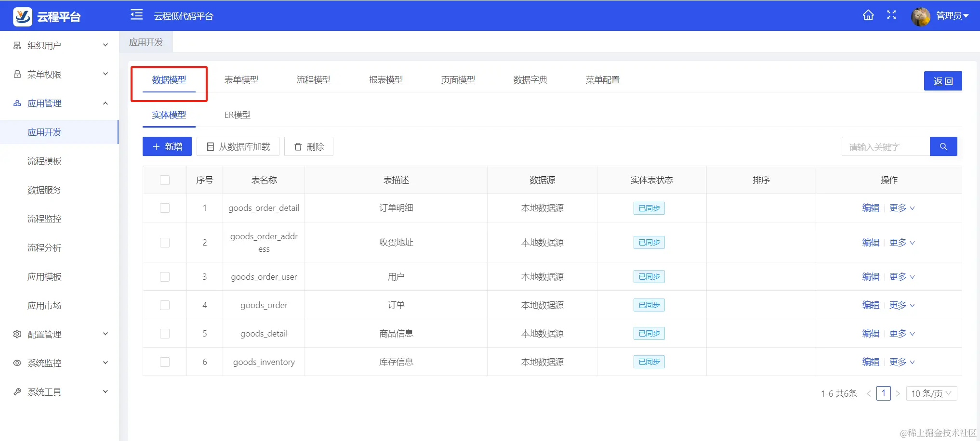Toggle fullscreen with the expand icon

tap(891, 15)
